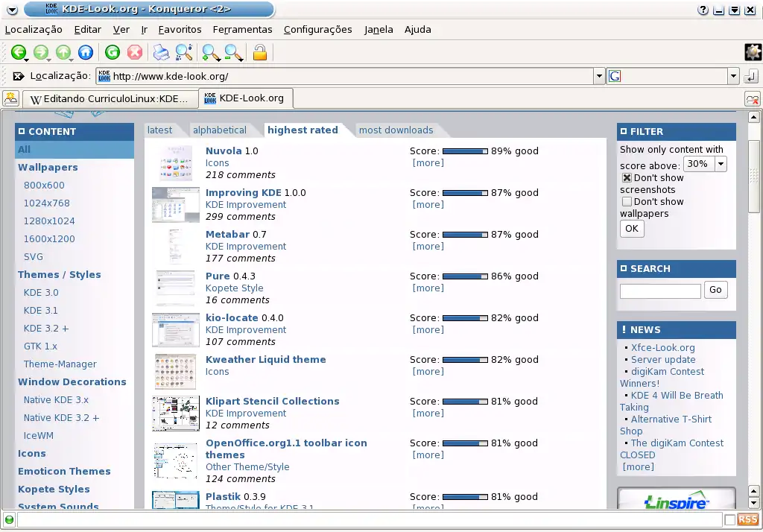Toggle the small checkbox in the status bar
The width and height of the screenshot is (763, 532).
click(x=730, y=519)
